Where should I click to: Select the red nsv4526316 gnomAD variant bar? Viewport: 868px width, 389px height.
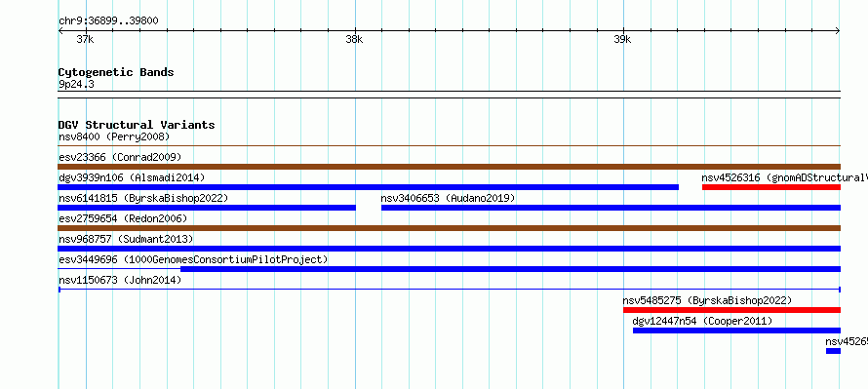[771, 187]
